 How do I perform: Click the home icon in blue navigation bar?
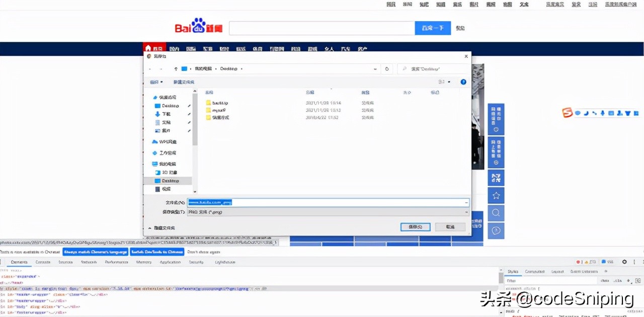click(x=148, y=49)
